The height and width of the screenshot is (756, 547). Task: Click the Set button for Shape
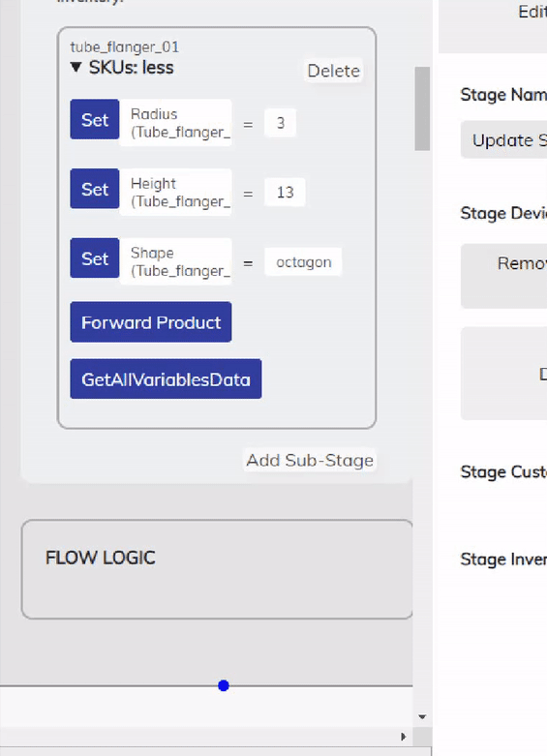[x=95, y=258]
